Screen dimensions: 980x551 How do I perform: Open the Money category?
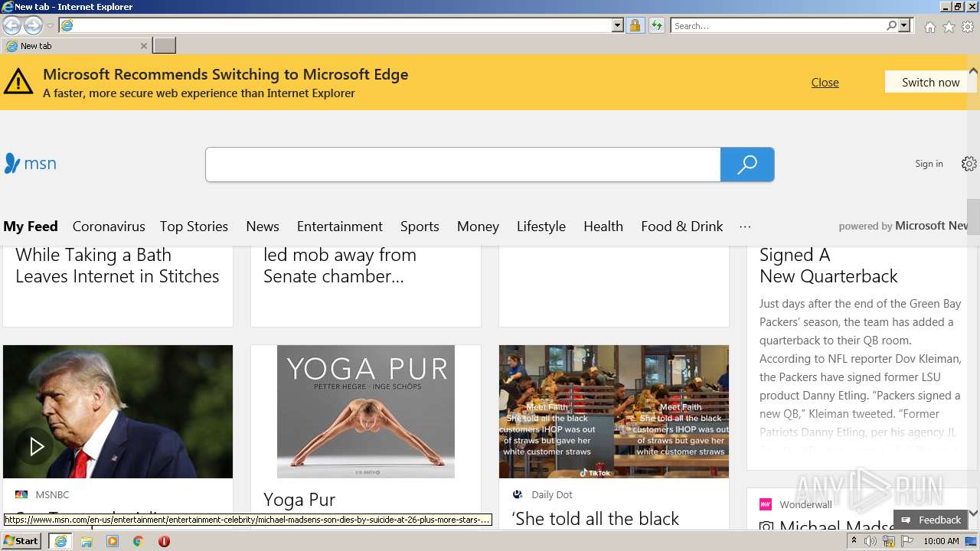tap(478, 226)
